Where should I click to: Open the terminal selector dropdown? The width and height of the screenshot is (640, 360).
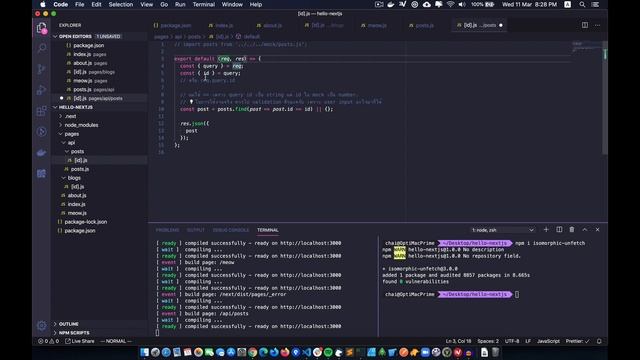(502, 230)
